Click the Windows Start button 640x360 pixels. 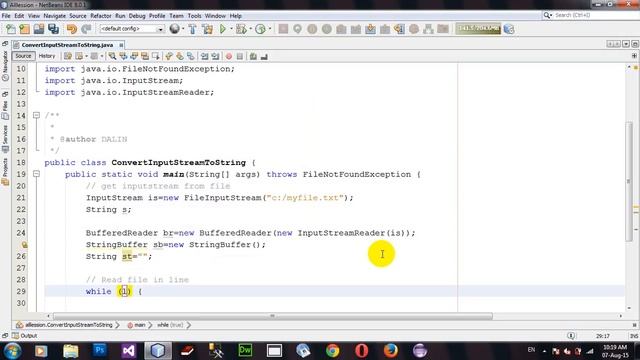point(12,351)
